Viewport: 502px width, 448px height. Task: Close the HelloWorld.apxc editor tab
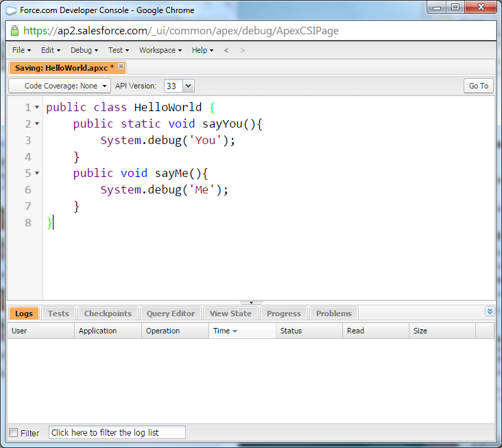tap(121, 67)
